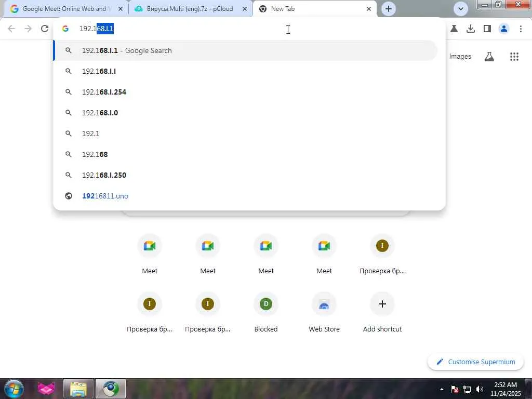Click Supermium browser taskbar icon

[x=111, y=389]
